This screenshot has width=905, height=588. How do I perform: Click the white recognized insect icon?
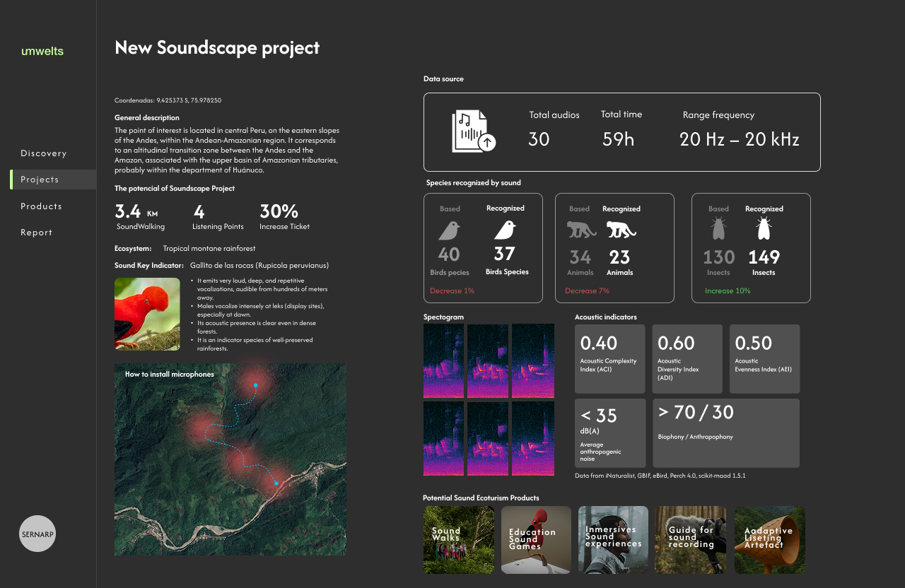click(x=764, y=229)
